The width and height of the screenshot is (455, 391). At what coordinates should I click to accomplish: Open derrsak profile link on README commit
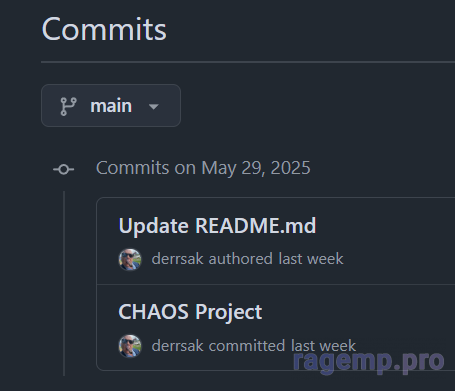click(x=177, y=259)
